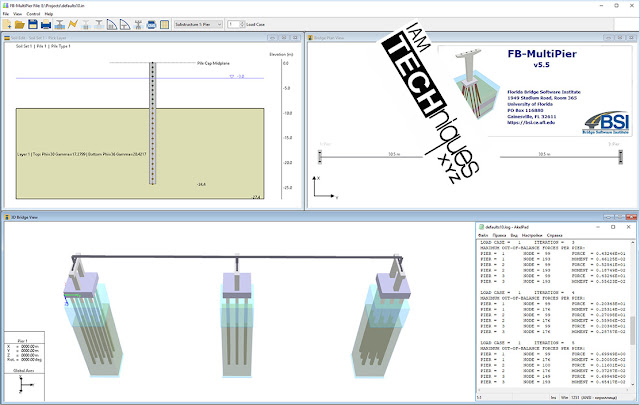Screen dimensions: 640x405
Task: Close the 3D Bridge View window
Action: tap(632, 217)
